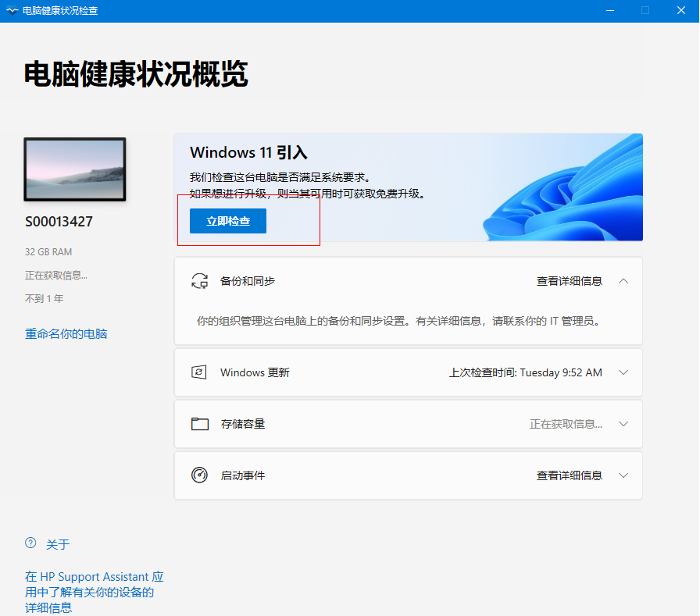Click the 32 GB RAM text
Image resolution: width=700 pixels, height=616 pixels.
tap(48, 252)
